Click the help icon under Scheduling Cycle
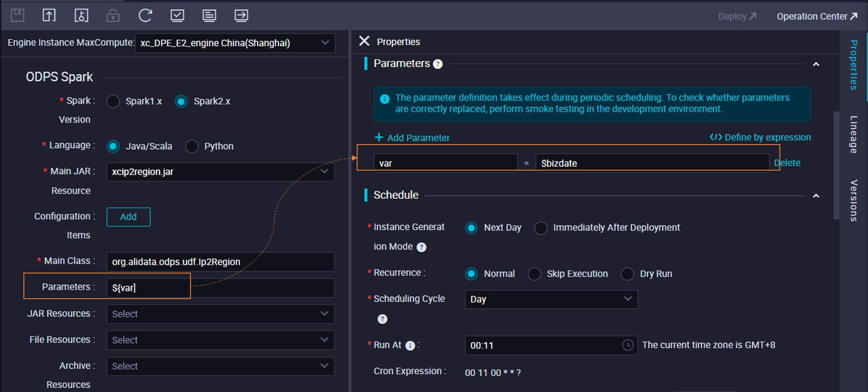Screen dimensions: 868x392 382,319
